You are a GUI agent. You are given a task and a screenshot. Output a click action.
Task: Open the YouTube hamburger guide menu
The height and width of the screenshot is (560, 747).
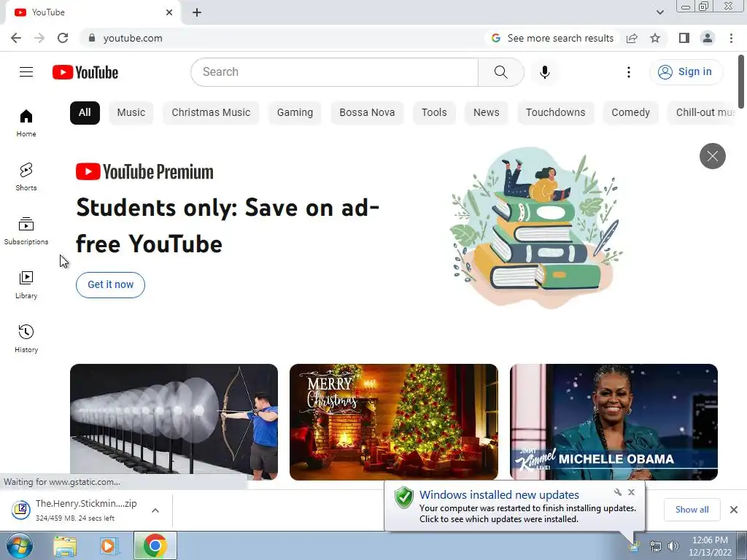point(26,72)
